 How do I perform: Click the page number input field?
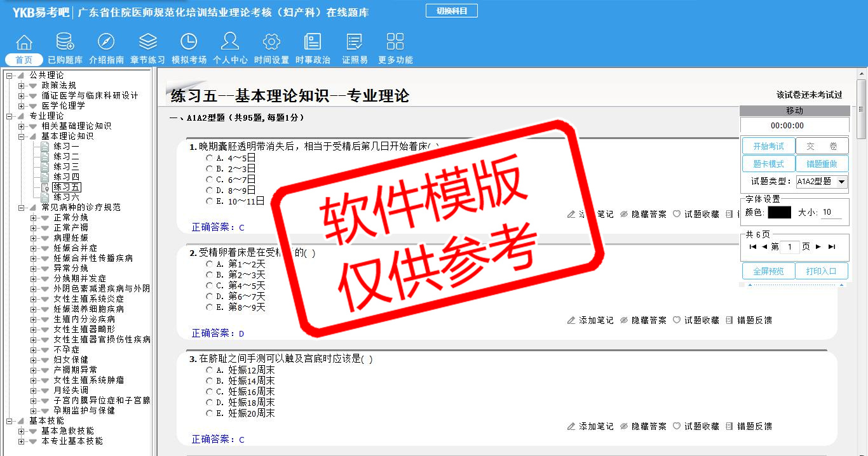pos(789,247)
